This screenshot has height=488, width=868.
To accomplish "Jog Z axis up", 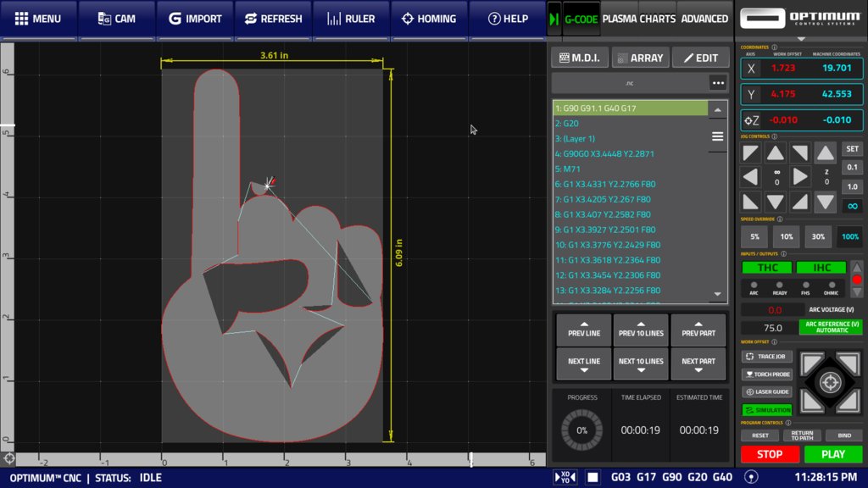I will tap(826, 153).
